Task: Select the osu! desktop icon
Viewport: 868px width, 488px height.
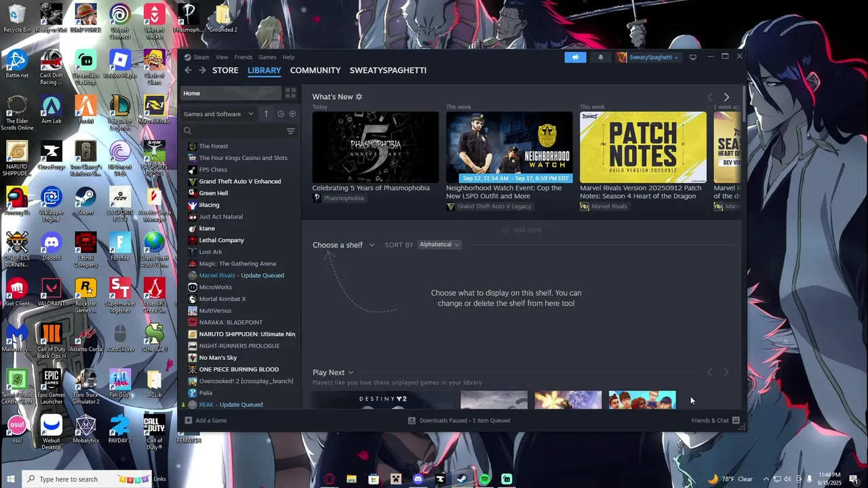Action: [x=17, y=429]
